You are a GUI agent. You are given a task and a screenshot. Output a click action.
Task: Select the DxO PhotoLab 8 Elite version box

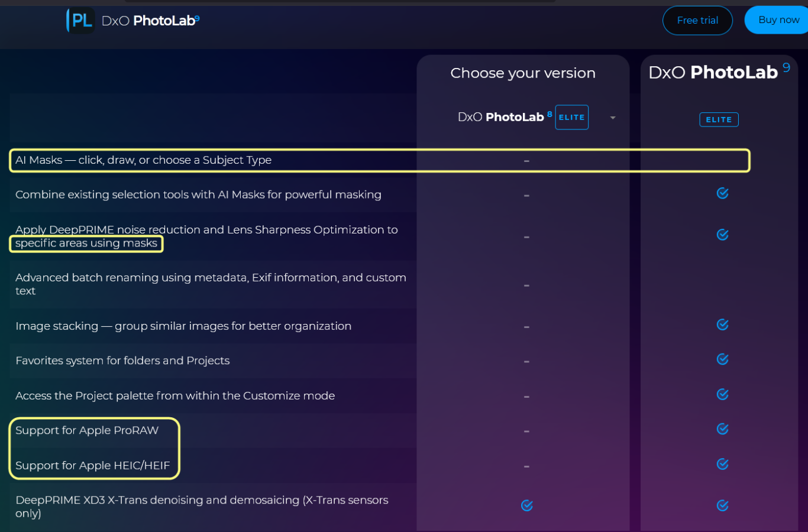pyautogui.click(x=502, y=118)
